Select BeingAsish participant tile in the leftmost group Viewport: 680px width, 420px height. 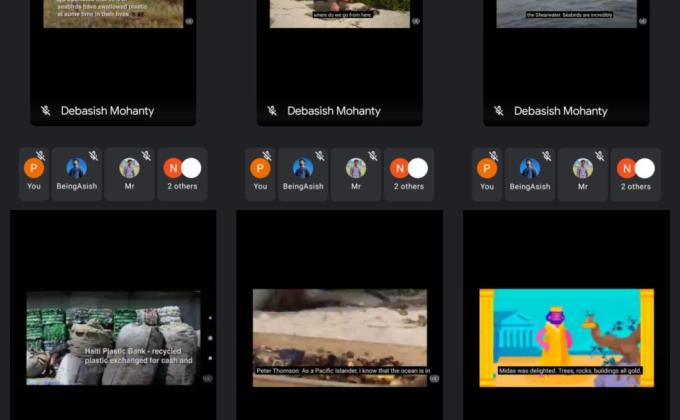coord(77,175)
